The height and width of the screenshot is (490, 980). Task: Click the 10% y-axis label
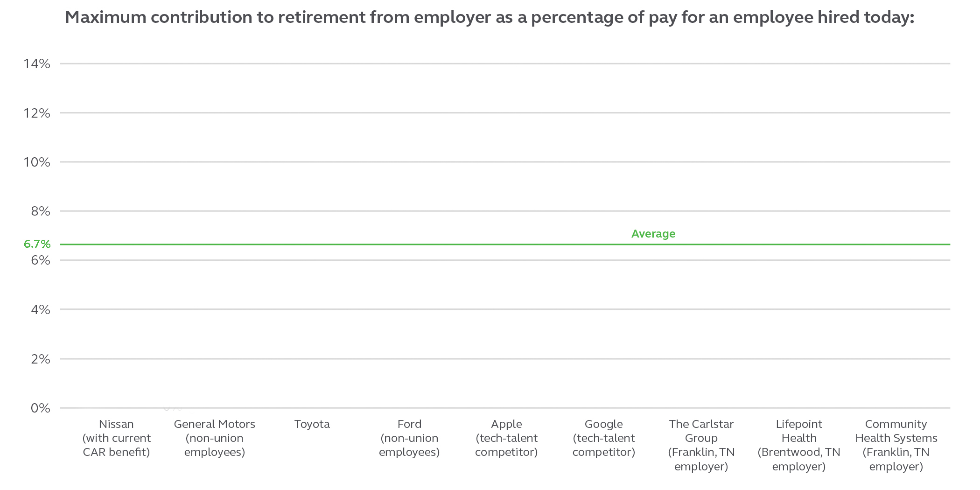[x=37, y=162]
